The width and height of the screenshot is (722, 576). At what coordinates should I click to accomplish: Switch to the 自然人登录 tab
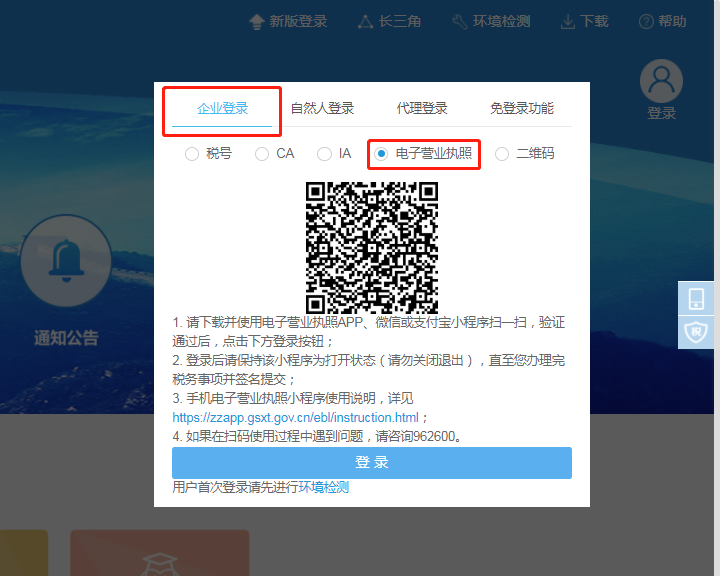[322, 109]
